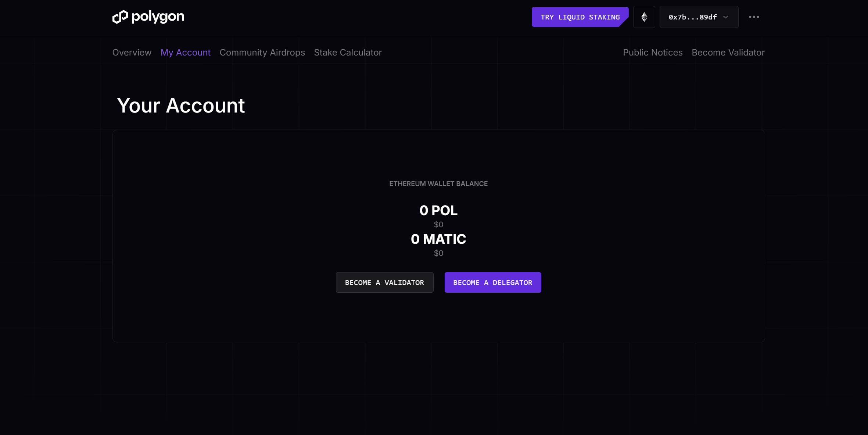The height and width of the screenshot is (435, 868).
Task: Open Community Airdrops tab
Action: pyautogui.click(x=262, y=53)
